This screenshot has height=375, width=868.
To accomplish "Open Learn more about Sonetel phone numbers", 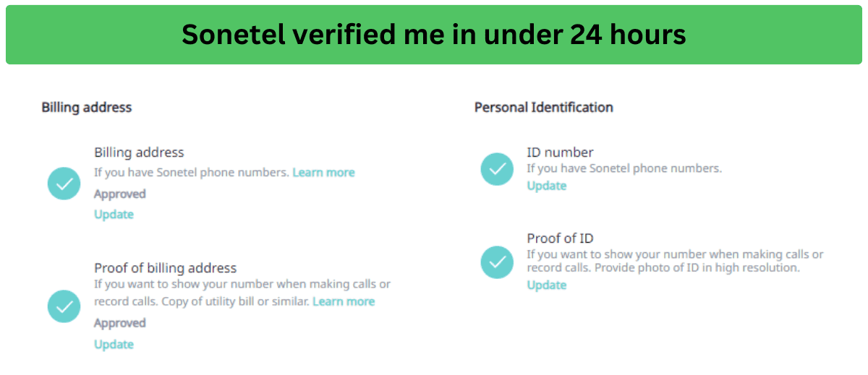I will 323,173.
